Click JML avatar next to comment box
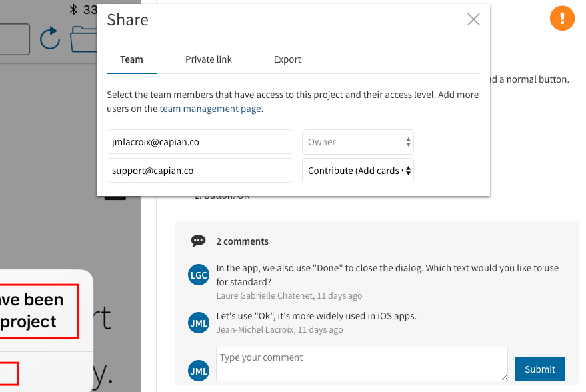Viewport: 586px width, 392px height. click(x=199, y=371)
